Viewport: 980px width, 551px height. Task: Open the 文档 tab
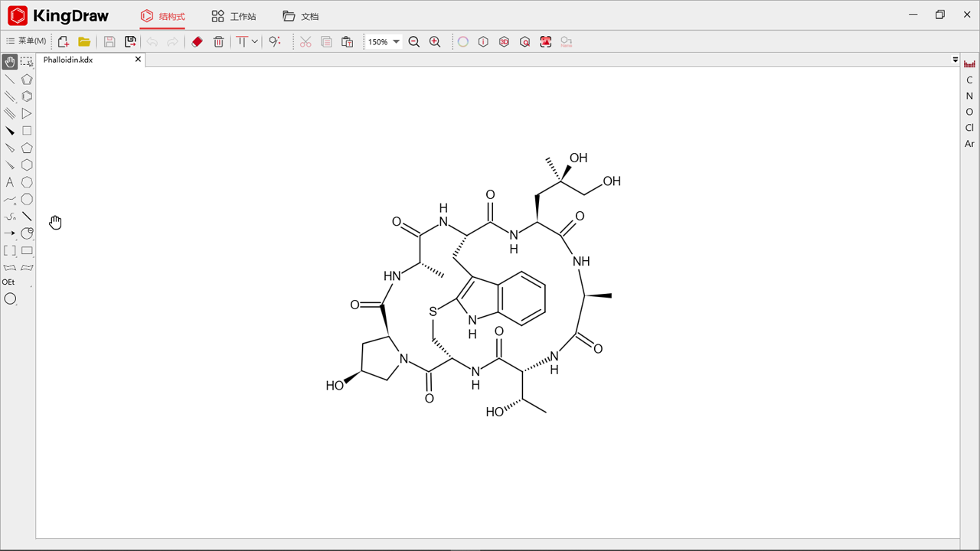(300, 15)
